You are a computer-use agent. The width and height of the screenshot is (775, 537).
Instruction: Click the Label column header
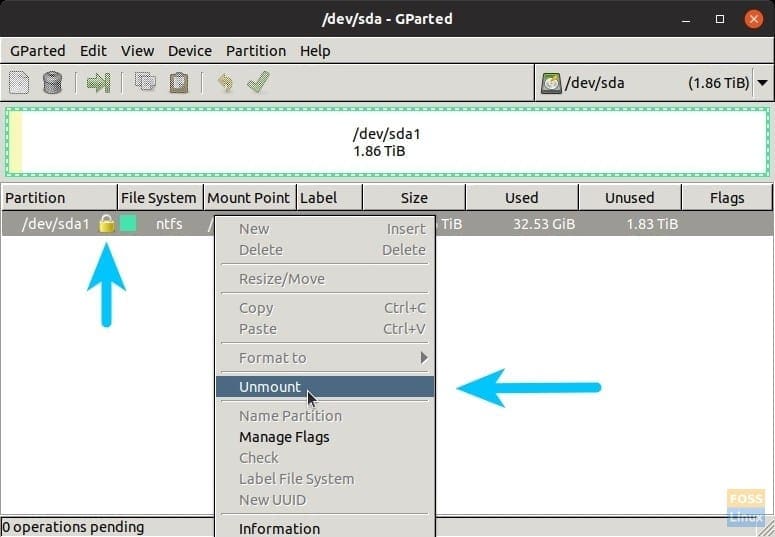coord(330,198)
